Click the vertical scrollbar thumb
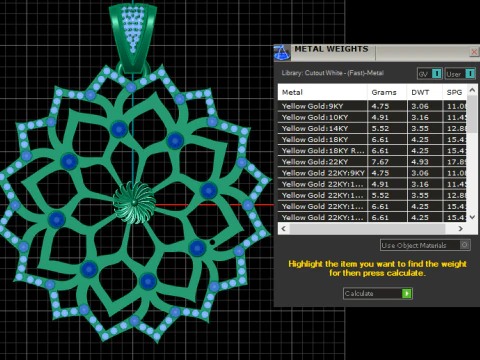Image resolution: width=480 pixels, height=360 pixels. coord(472,114)
